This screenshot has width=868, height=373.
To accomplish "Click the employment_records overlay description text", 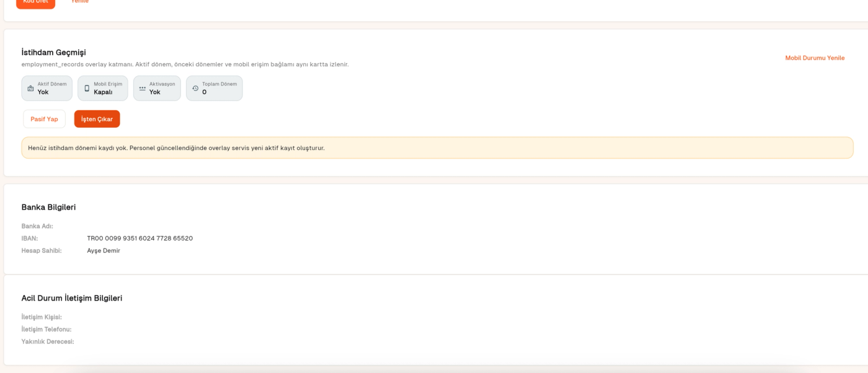I will (x=185, y=64).
